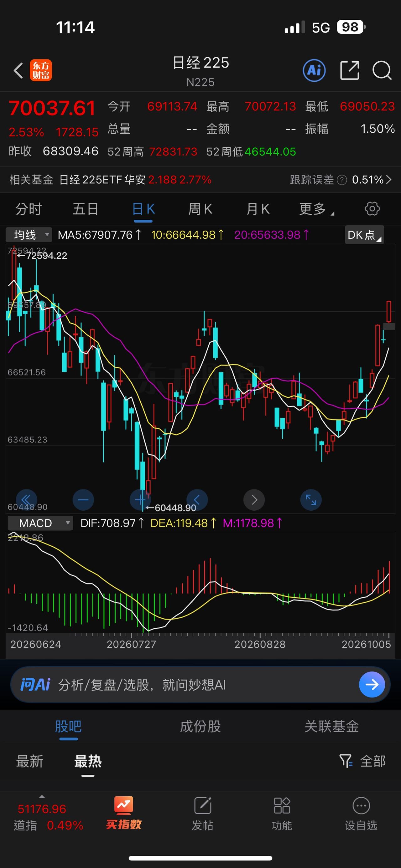Tap the 买指数 icon
This screenshot has width=401, height=868.
point(123,814)
